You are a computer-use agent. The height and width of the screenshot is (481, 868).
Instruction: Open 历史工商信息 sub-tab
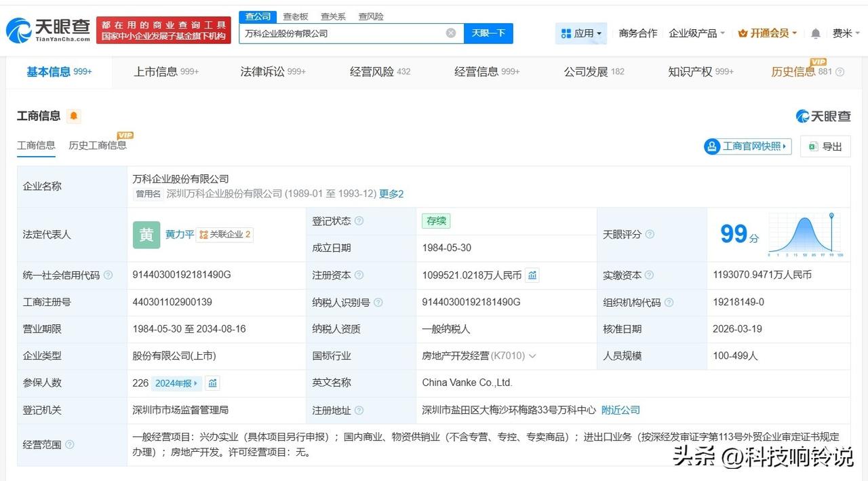(97, 145)
